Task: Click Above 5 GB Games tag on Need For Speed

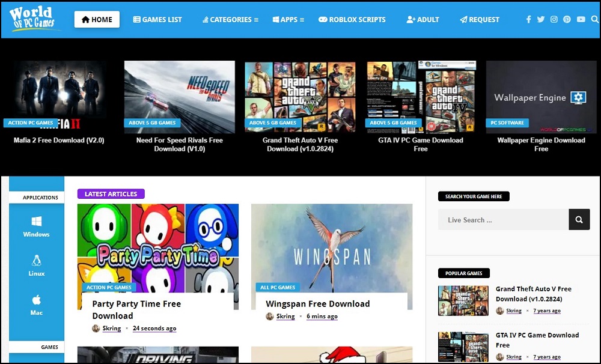Action: [152, 123]
